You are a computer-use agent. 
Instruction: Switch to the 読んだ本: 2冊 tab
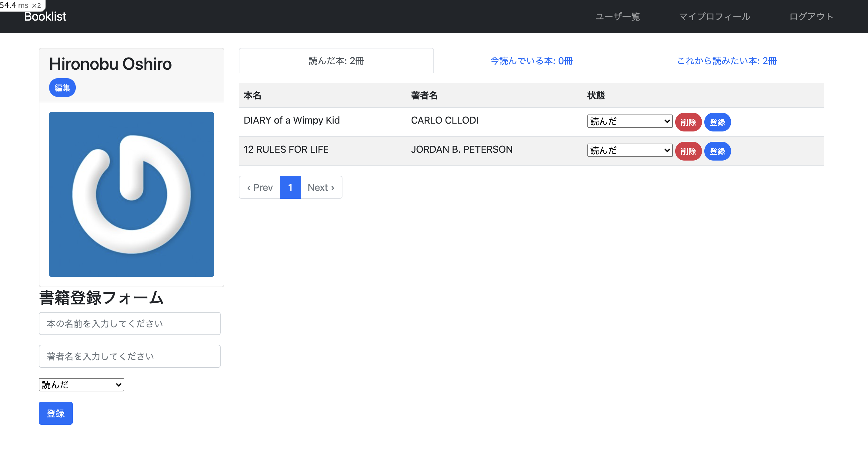coord(336,61)
